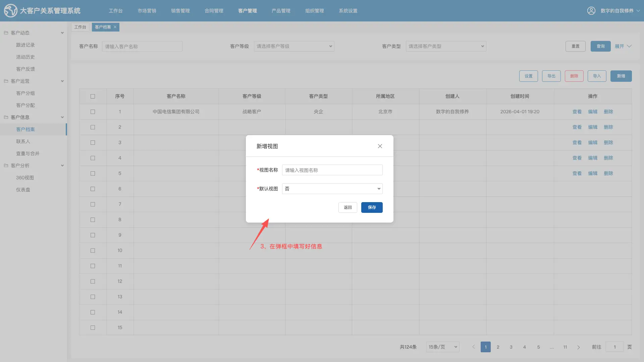Click the 视图名称 input field

click(332, 170)
